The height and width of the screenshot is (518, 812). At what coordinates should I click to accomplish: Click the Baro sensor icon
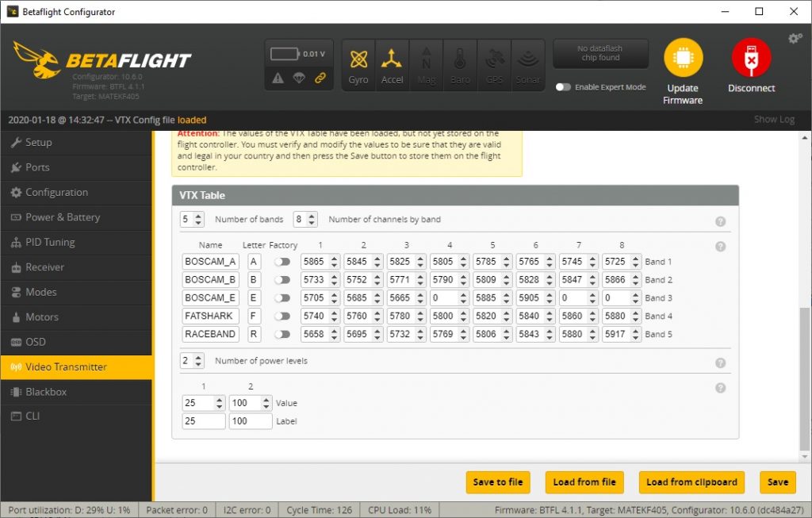(x=460, y=59)
